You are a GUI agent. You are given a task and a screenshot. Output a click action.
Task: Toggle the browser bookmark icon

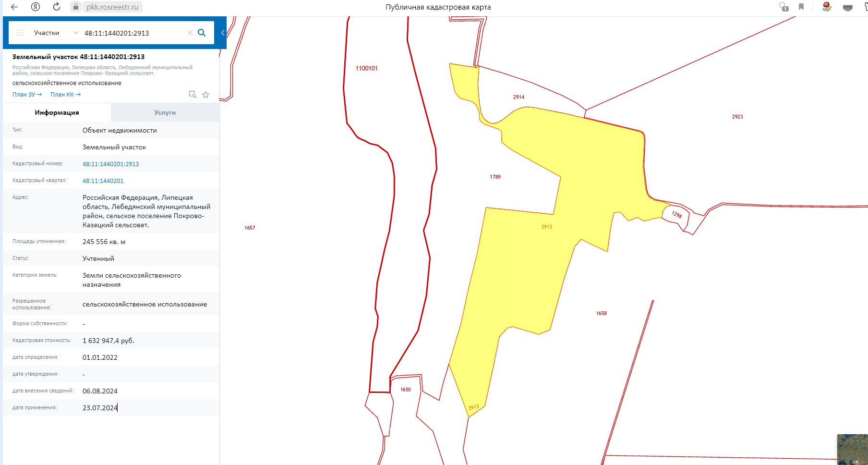[801, 7]
